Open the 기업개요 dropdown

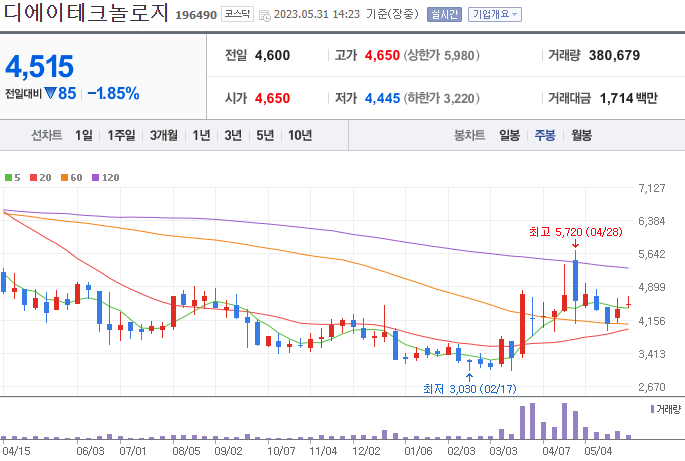click(495, 14)
